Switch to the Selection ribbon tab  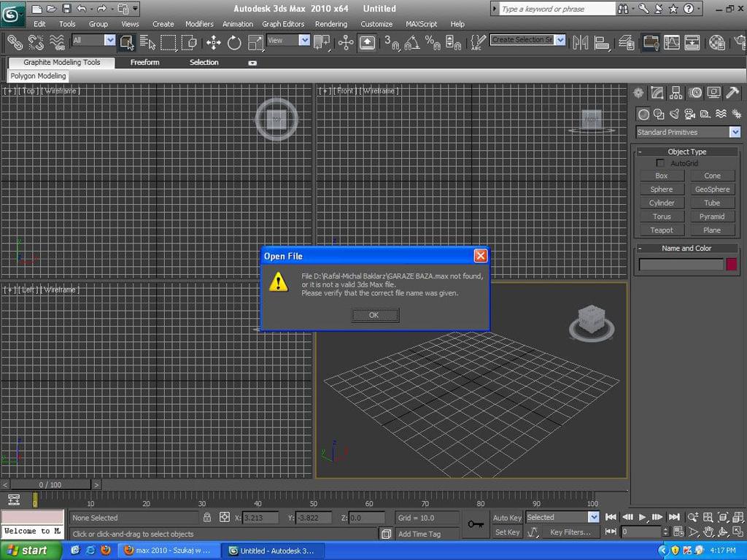click(x=204, y=63)
